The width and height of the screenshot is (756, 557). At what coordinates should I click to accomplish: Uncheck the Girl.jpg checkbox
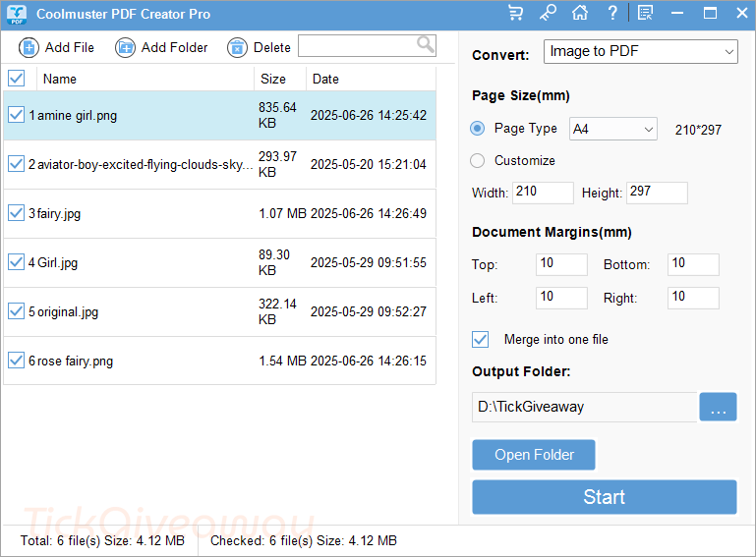tap(17, 262)
